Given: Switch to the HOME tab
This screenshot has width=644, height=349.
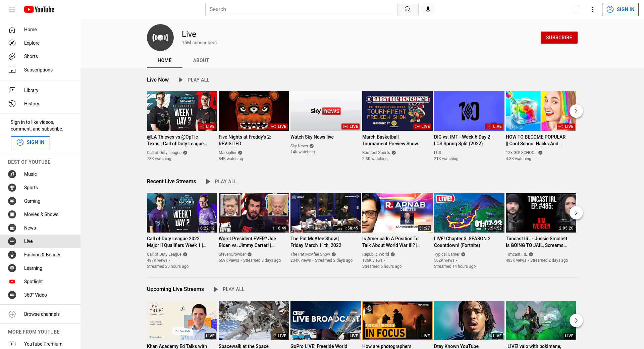Looking at the screenshot, I should pyautogui.click(x=165, y=60).
